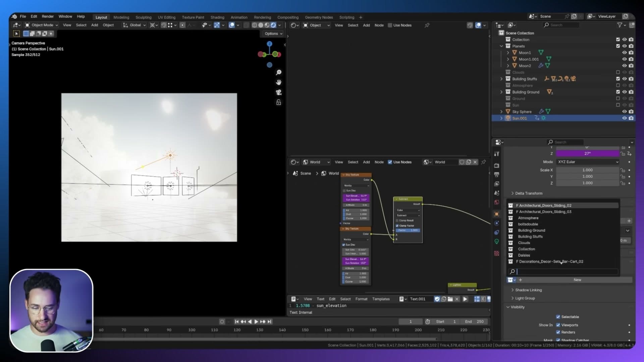This screenshot has height=362, width=644.
Task: Switch to rendered viewport shading
Action: [x=273, y=25]
